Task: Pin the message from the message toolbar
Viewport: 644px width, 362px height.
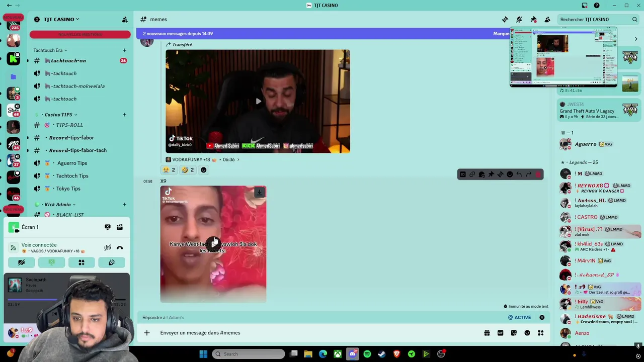Action: point(491,174)
